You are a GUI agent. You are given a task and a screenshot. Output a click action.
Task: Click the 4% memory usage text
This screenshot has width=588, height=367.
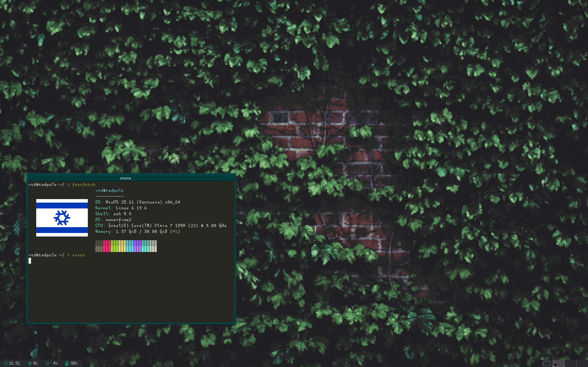55,363
